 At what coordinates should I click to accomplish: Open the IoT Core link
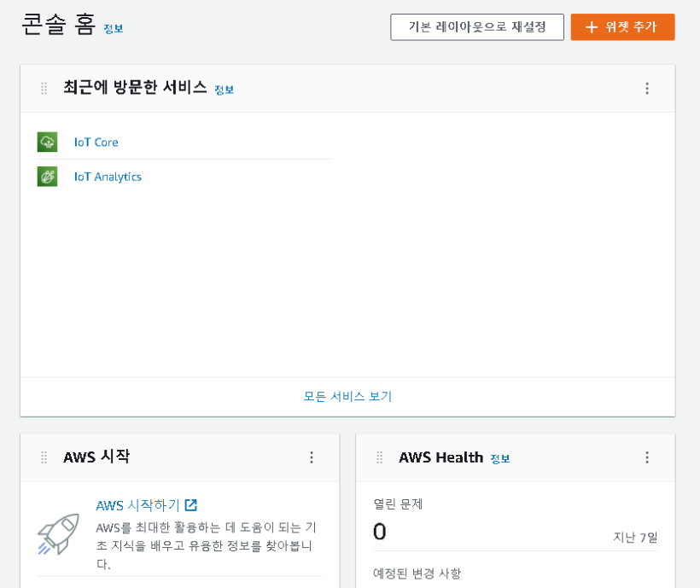(x=96, y=143)
